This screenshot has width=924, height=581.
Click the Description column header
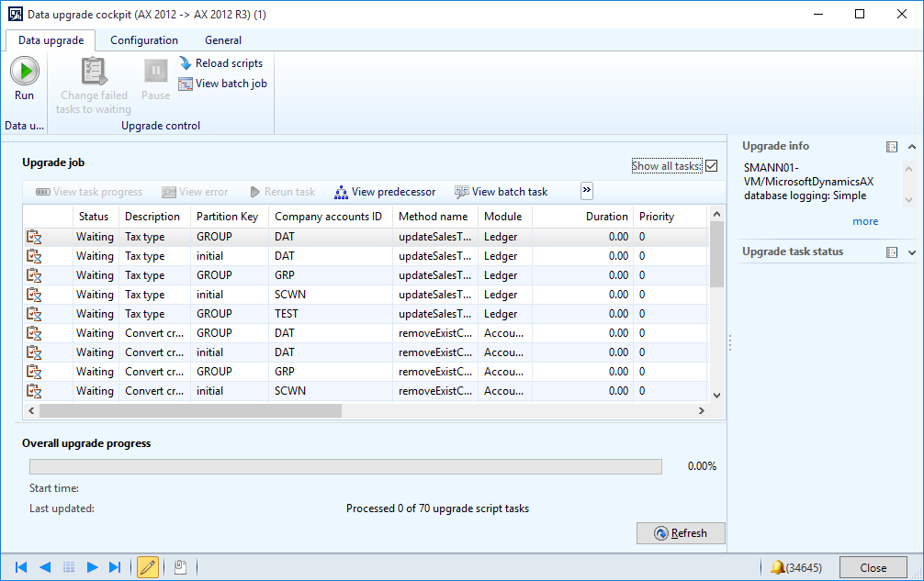click(154, 217)
